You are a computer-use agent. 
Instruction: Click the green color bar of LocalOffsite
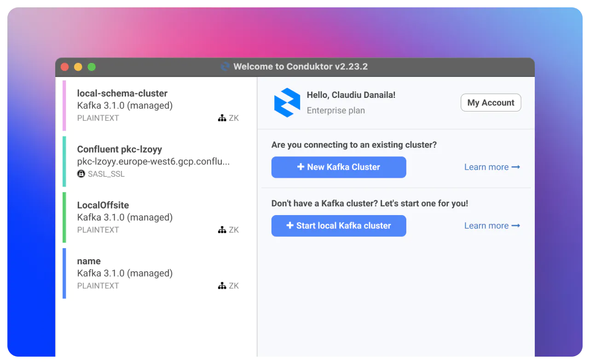[x=64, y=217]
